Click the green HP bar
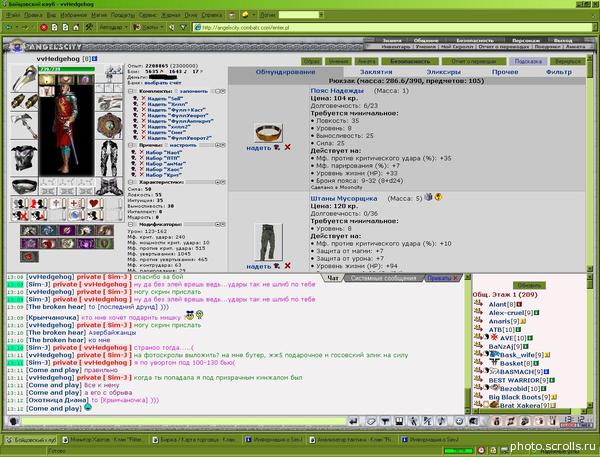The height and width of the screenshot is (457, 600). [x=67, y=69]
